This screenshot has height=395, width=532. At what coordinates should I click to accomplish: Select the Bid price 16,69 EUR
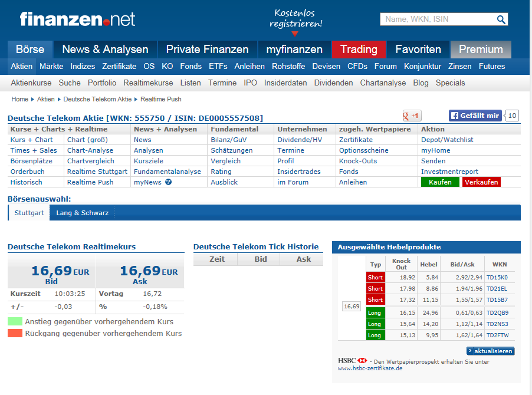tap(60, 271)
